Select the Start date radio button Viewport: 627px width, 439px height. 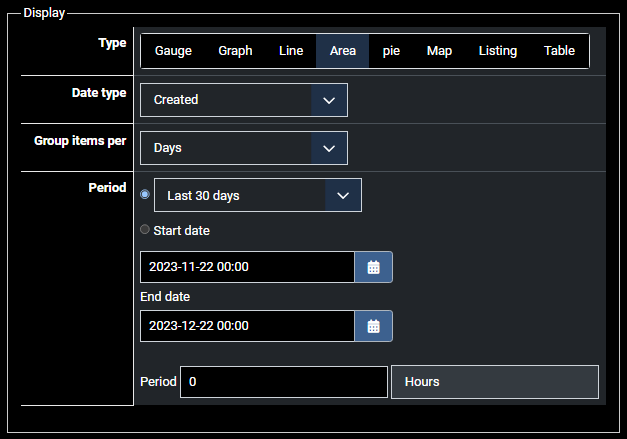click(x=145, y=229)
